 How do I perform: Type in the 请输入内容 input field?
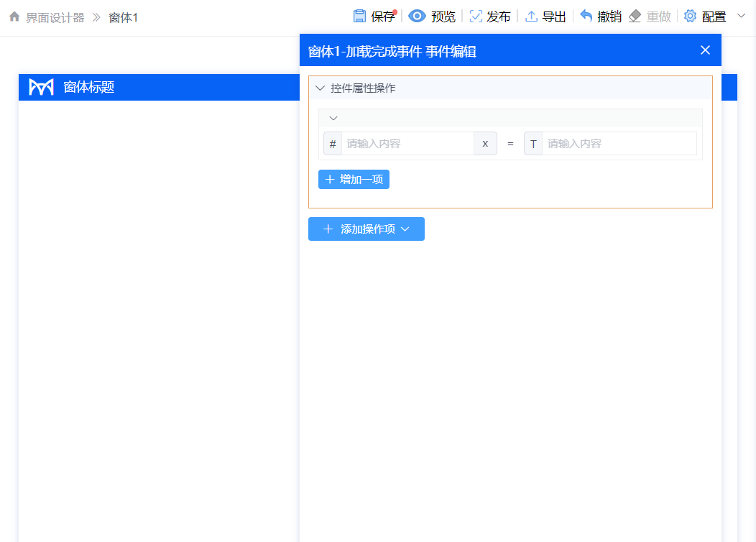410,143
